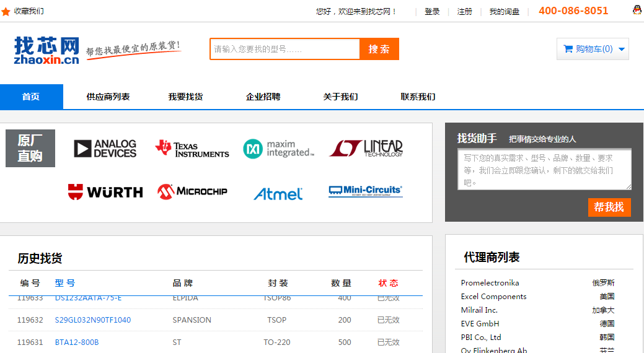
Task: Open part number S29GL032N90TF1040 link
Action: click(93, 320)
